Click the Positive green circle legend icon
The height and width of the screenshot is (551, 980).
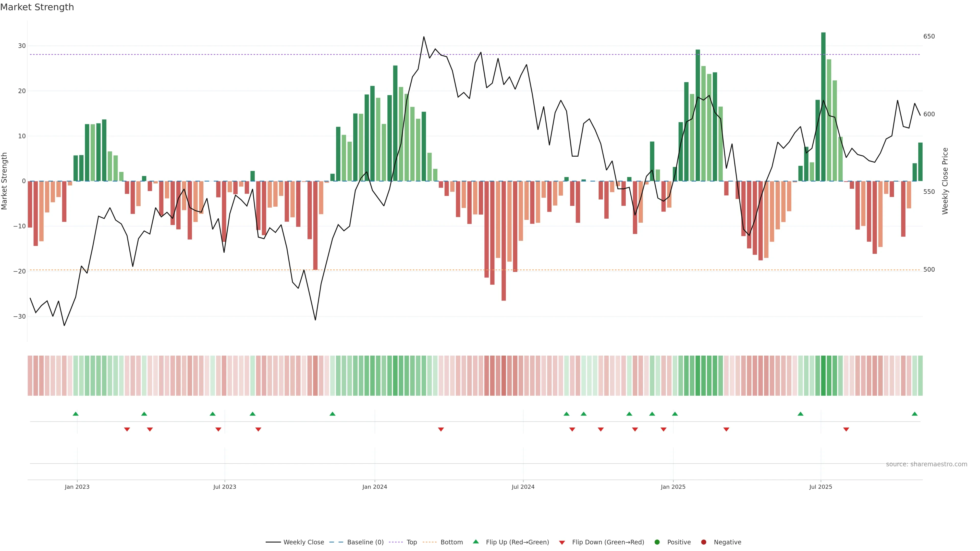[657, 542]
